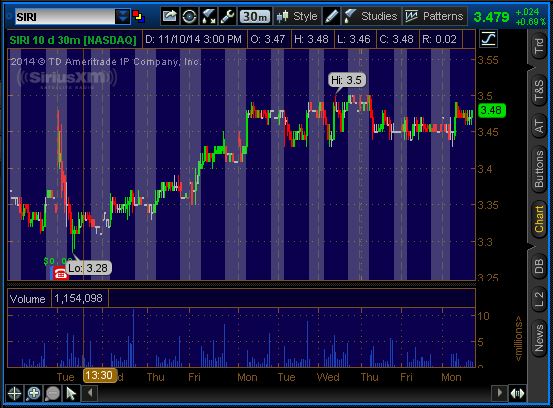Click the share chart icon
The width and height of the screenshot is (553, 408).
point(170,17)
